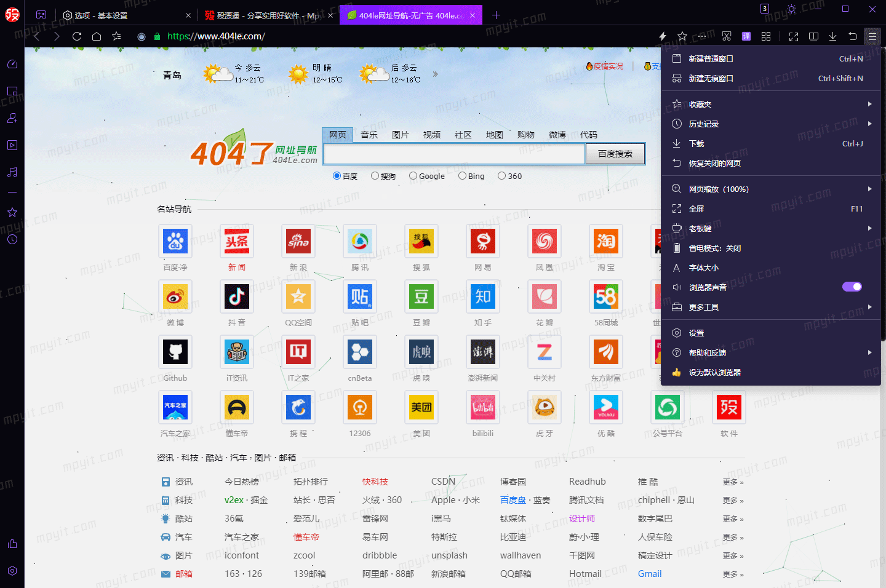Click the bookmark star in address bar
The image size is (886, 588).
(x=682, y=36)
